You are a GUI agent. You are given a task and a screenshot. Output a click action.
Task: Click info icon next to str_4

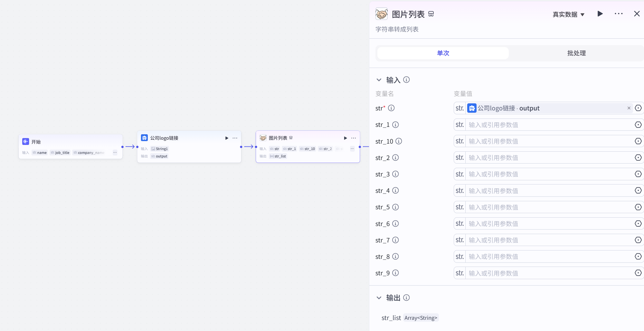(395, 190)
